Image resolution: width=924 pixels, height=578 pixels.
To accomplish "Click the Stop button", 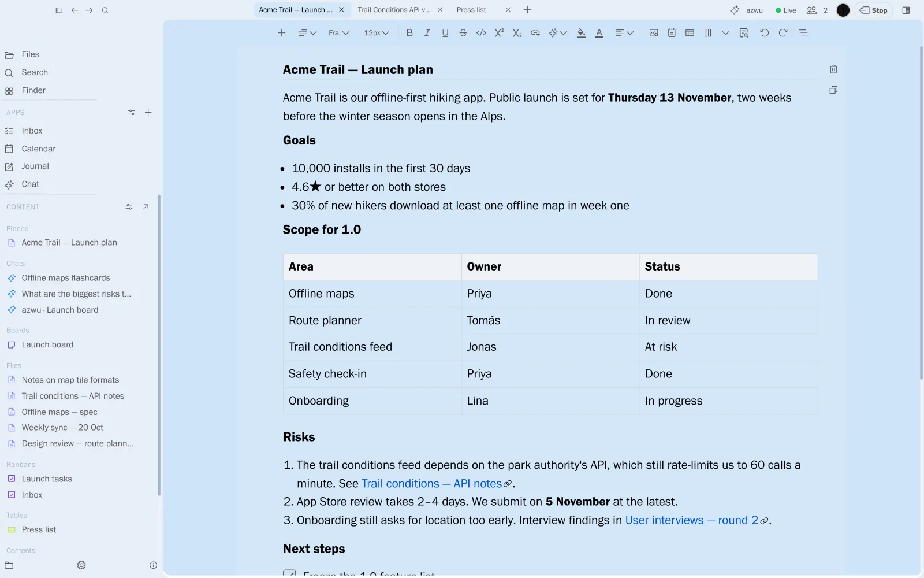I will (x=873, y=10).
